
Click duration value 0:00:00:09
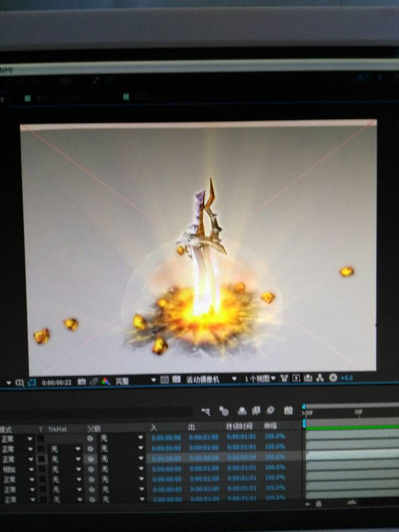(x=241, y=458)
